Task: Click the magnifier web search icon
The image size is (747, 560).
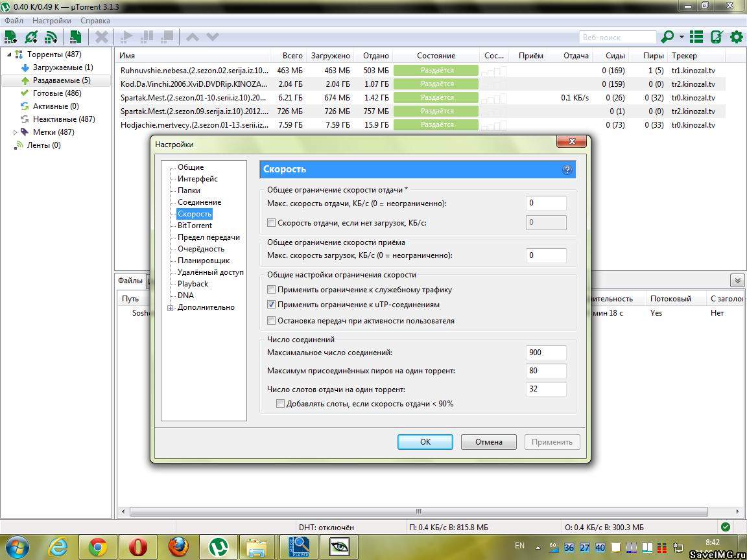Action: [x=668, y=37]
